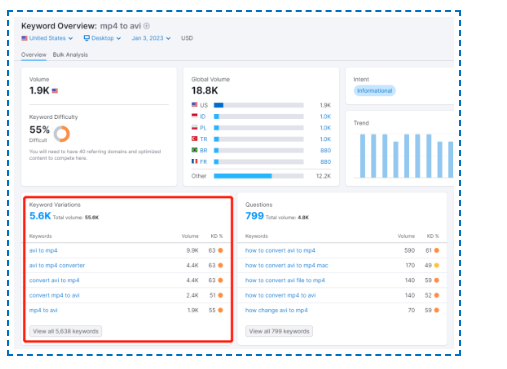Image resolution: width=507 pixels, height=369 pixels.
Task: Click the yellow KD dot for avi to mp4 mac
Action: point(436,266)
